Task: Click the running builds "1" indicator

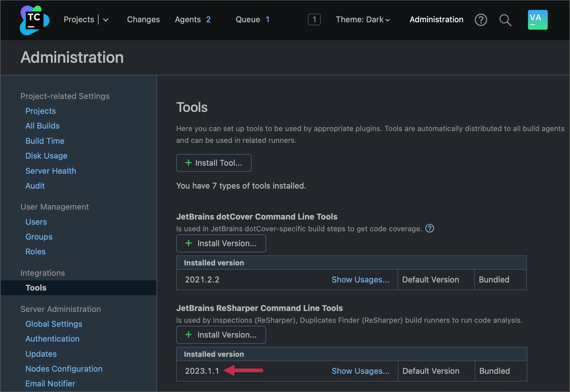Action: pos(314,19)
